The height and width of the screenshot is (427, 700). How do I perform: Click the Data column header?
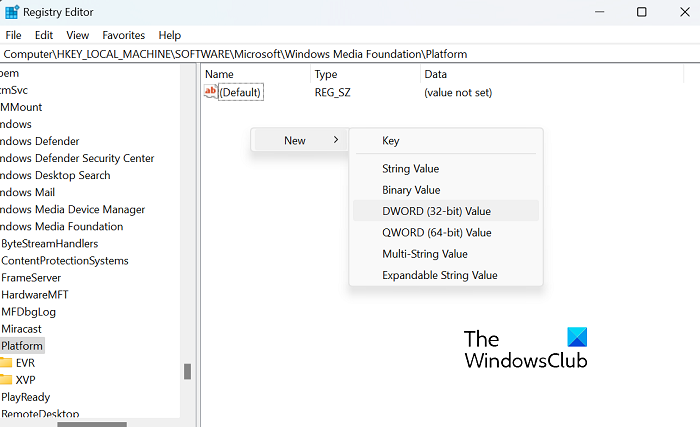pos(435,74)
